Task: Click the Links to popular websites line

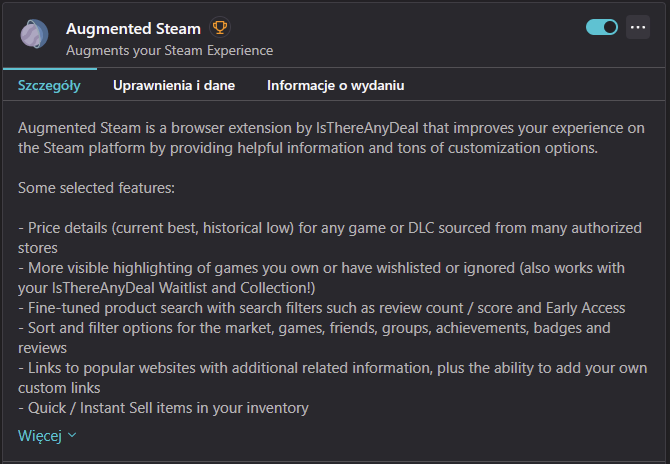Action: click(x=300, y=368)
